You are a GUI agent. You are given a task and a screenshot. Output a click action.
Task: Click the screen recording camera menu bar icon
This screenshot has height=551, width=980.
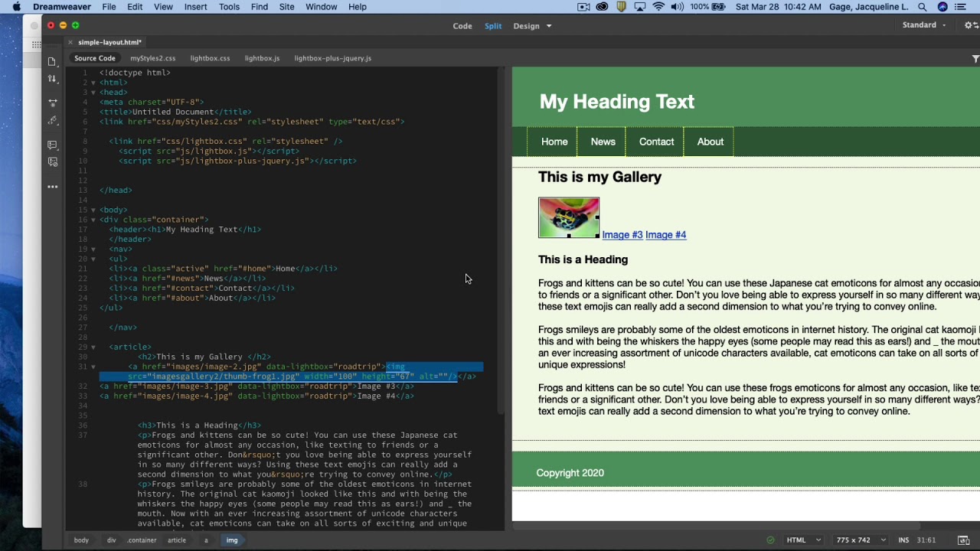point(583,7)
